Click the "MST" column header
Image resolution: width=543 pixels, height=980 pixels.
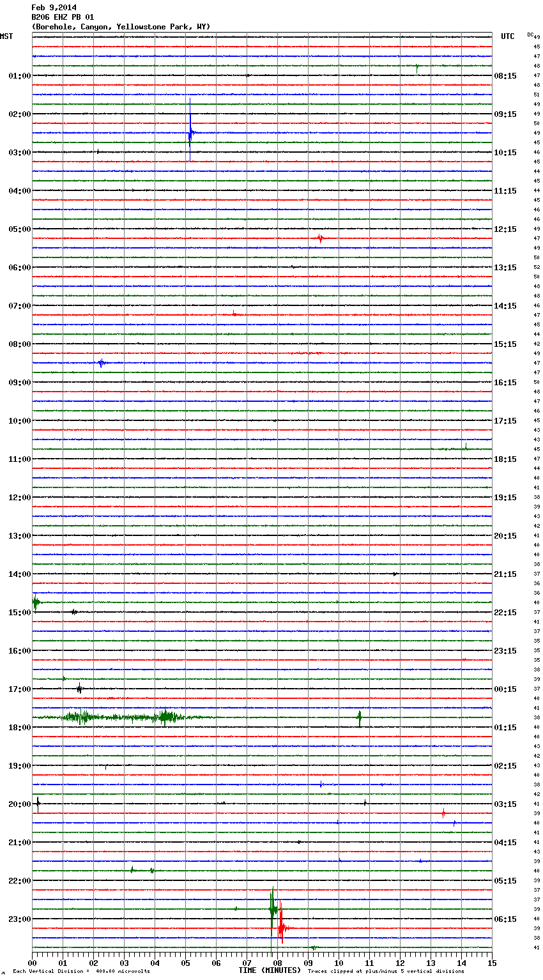pos(6,36)
